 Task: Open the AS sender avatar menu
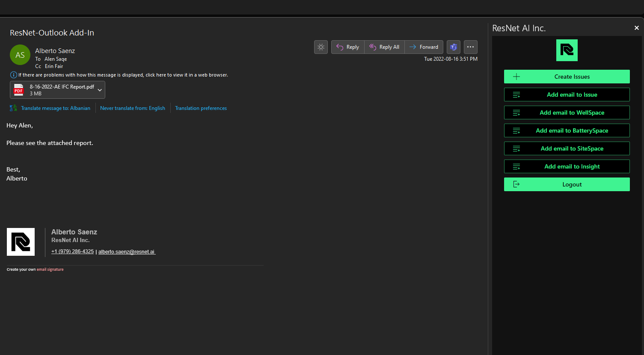click(20, 55)
